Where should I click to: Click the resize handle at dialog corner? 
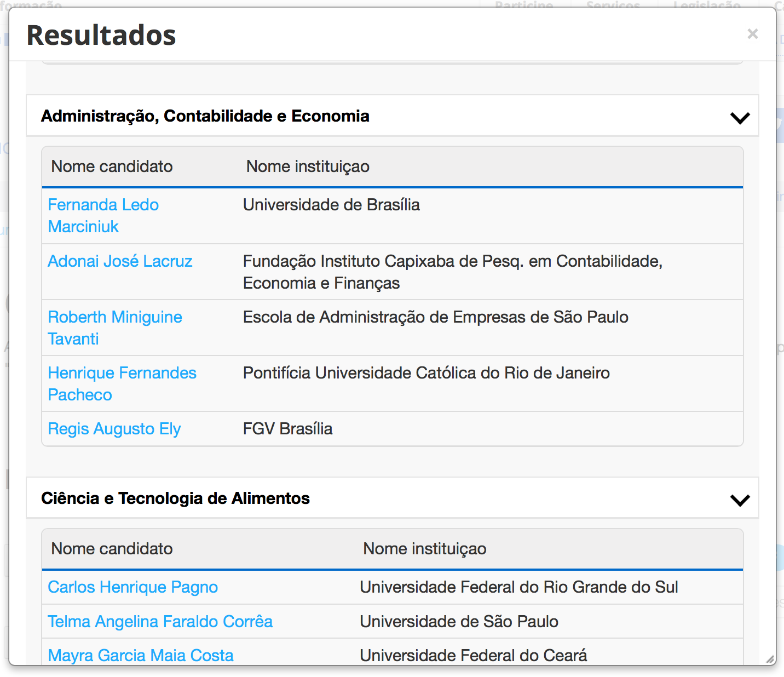click(770, 659)
